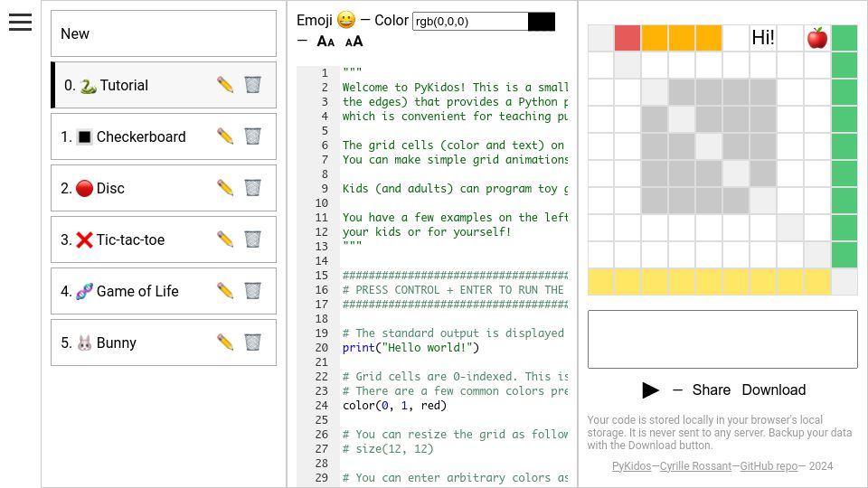Viewport: 868px width, 488px height.
Task: Run the code with the play button
Action: point(650,390)
